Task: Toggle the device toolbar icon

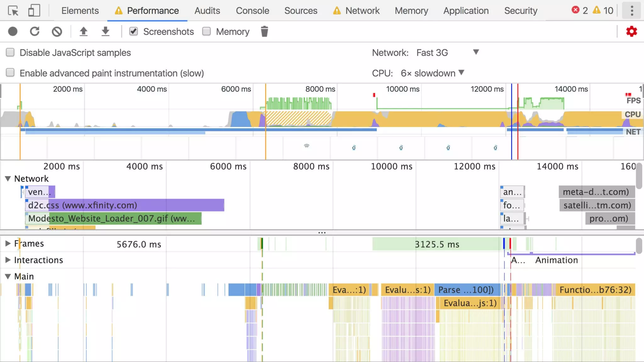Action: click(x=34, y=11)
